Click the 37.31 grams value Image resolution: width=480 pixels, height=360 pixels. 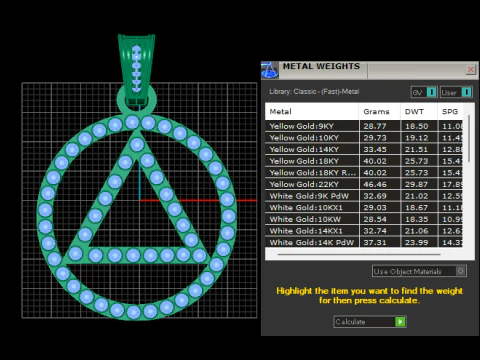pos(375,242)
